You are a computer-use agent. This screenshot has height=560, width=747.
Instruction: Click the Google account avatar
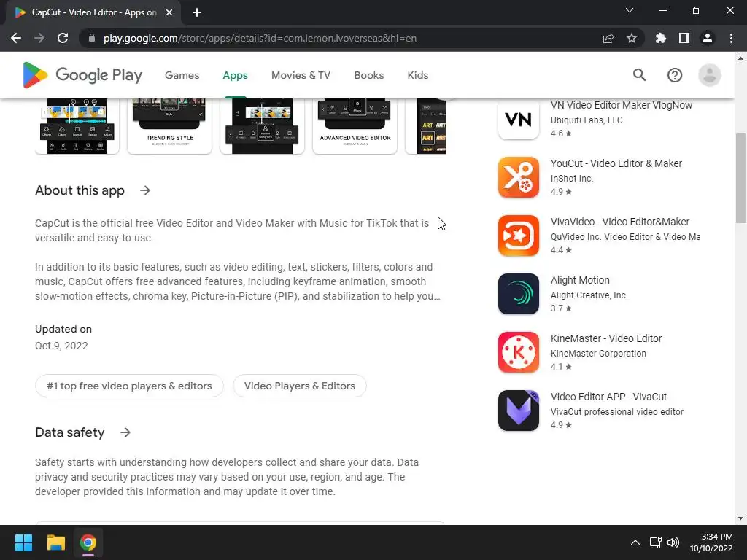(x=709, y=75)
